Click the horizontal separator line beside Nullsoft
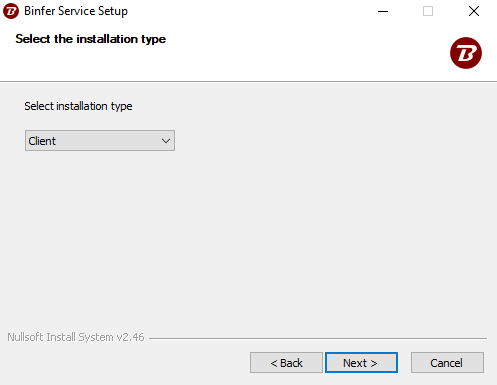 pos(318,338)
